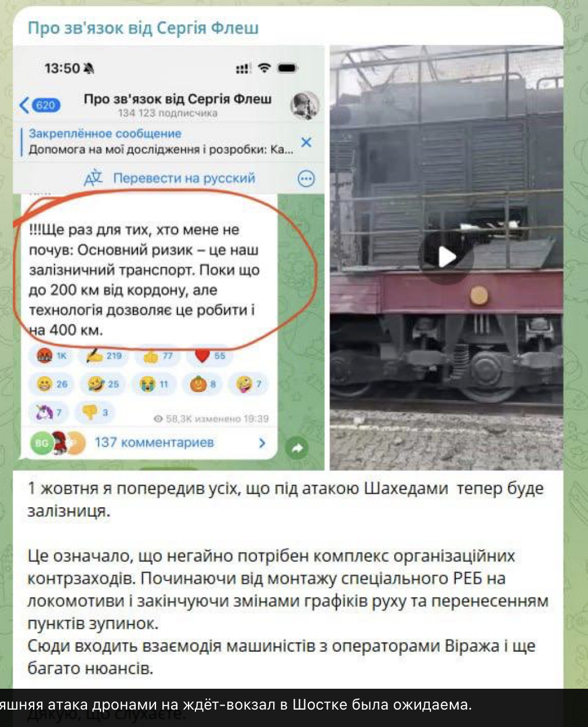Tap the red heart 55 reaction
This screenshot has height=727, width=588.
tap(209, 355)
